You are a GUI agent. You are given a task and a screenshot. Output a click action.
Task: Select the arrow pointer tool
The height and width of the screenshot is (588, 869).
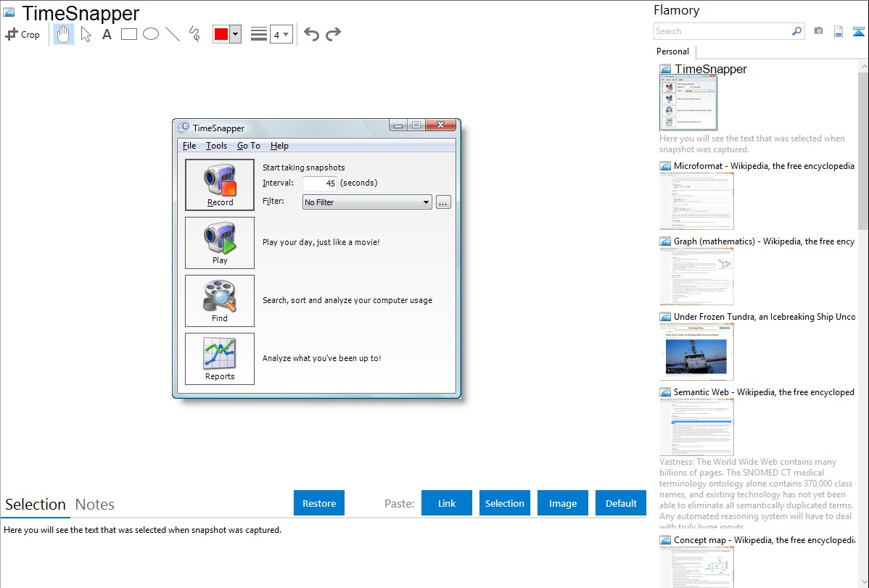[x=86, y=34]
